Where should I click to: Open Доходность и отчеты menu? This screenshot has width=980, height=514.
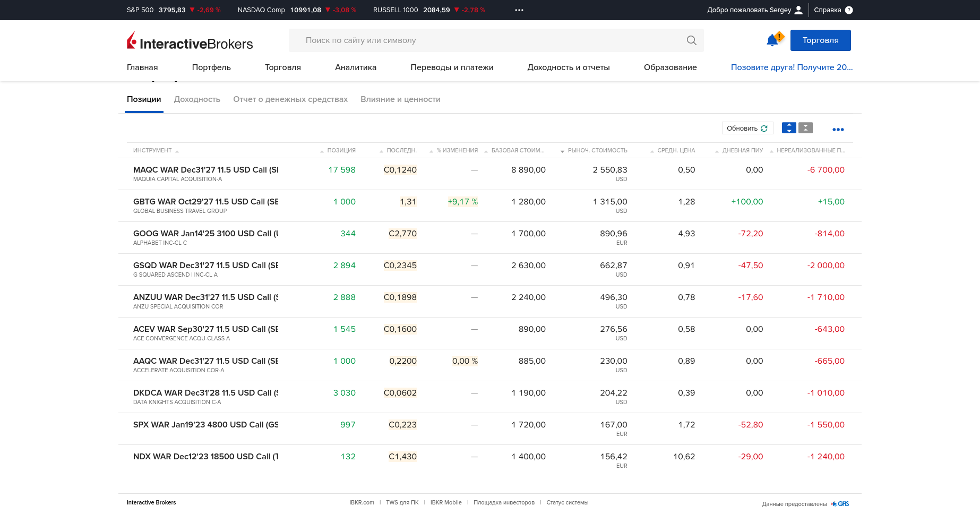click(569, 67)
